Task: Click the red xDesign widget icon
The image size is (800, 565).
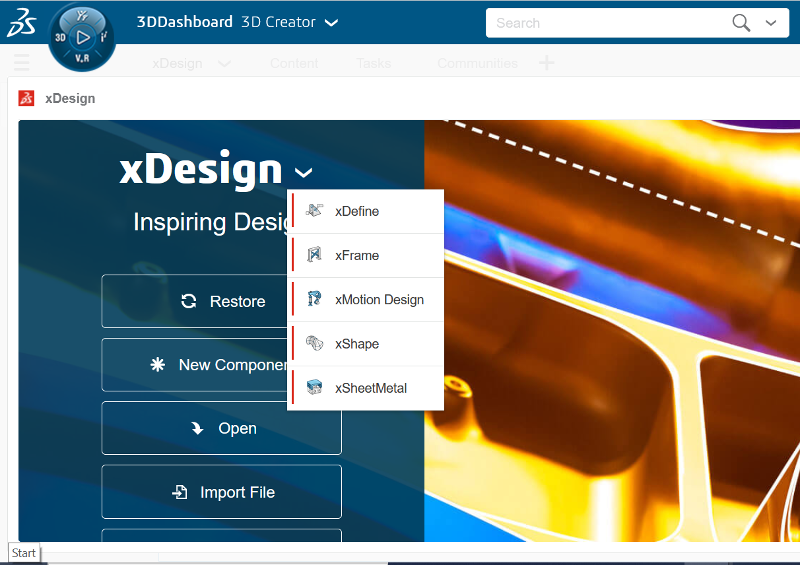Action: [x=27, y=98]
